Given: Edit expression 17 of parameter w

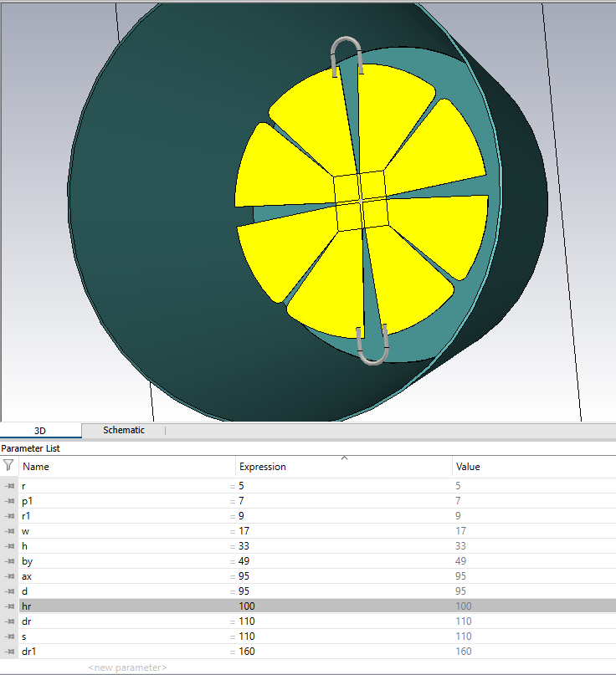Looking at the screenshot, I should click(244, 531).
